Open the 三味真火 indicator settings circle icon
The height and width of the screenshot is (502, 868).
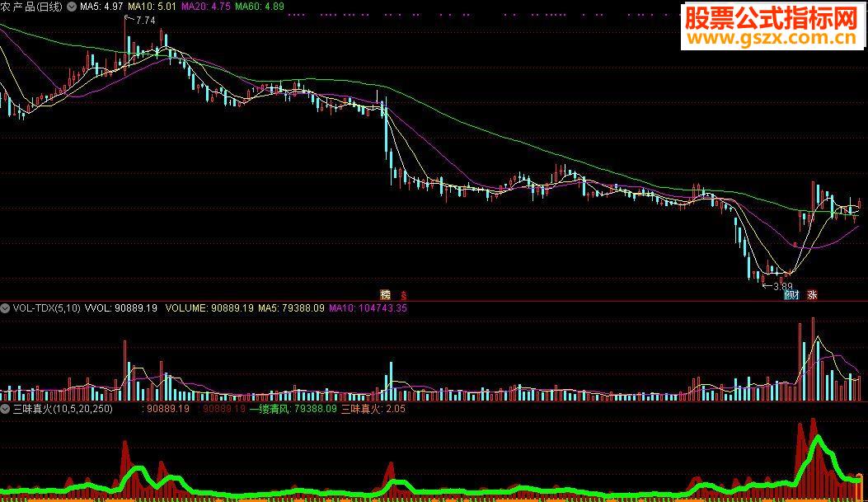(5, 409)
